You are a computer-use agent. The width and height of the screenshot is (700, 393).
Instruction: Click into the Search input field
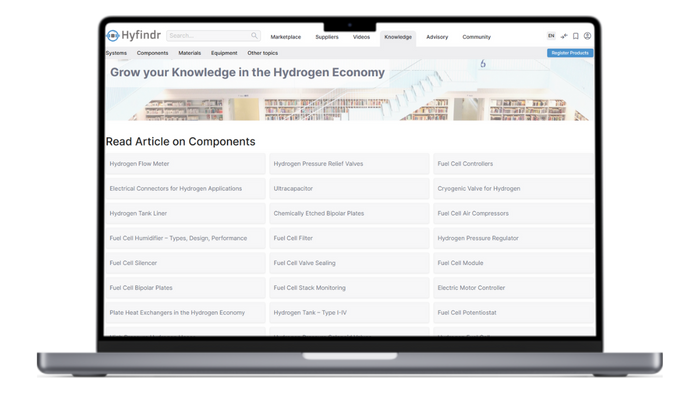point(208,35)
